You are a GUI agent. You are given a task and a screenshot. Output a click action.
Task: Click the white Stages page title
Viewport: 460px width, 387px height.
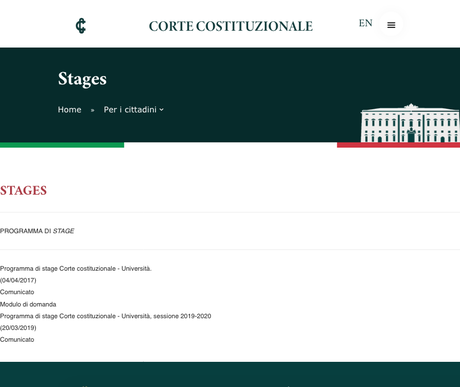(x=82, y=79)
